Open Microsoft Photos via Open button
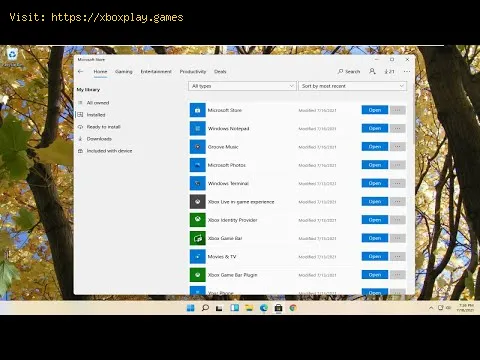This screenshot has width=480, height=360. point(375,165)
